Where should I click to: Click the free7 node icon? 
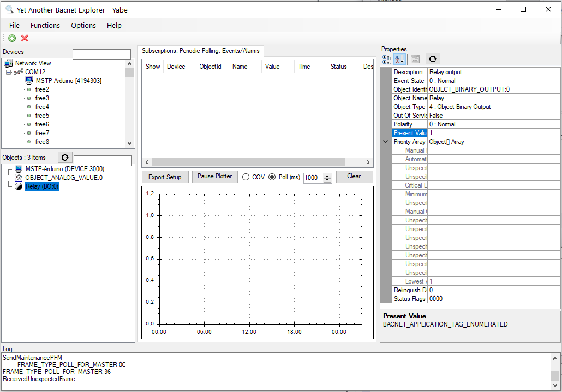29,133
